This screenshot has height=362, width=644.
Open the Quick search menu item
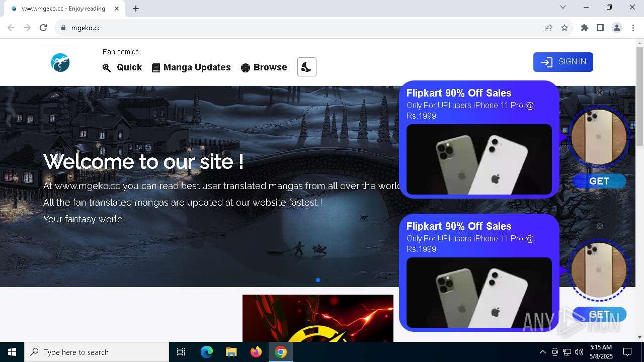pyautogui.click(x=122, y=67)
